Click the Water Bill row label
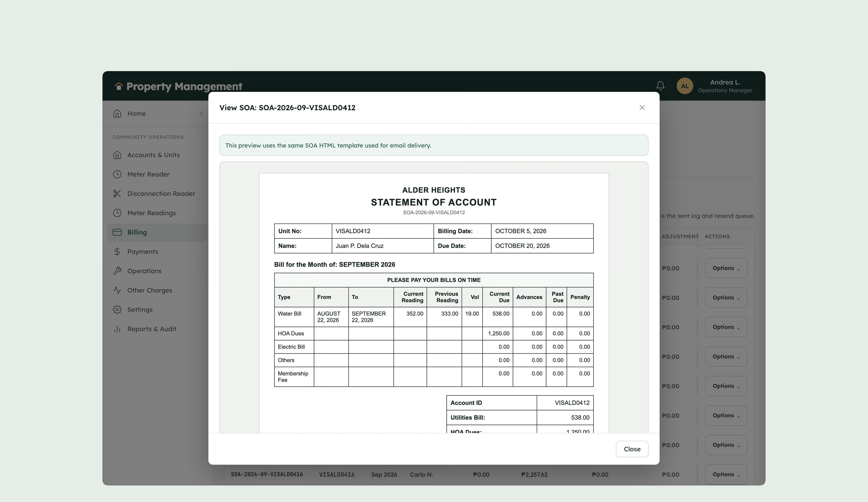The height and width of the screenshot is (502, 868). click(289, 313)
